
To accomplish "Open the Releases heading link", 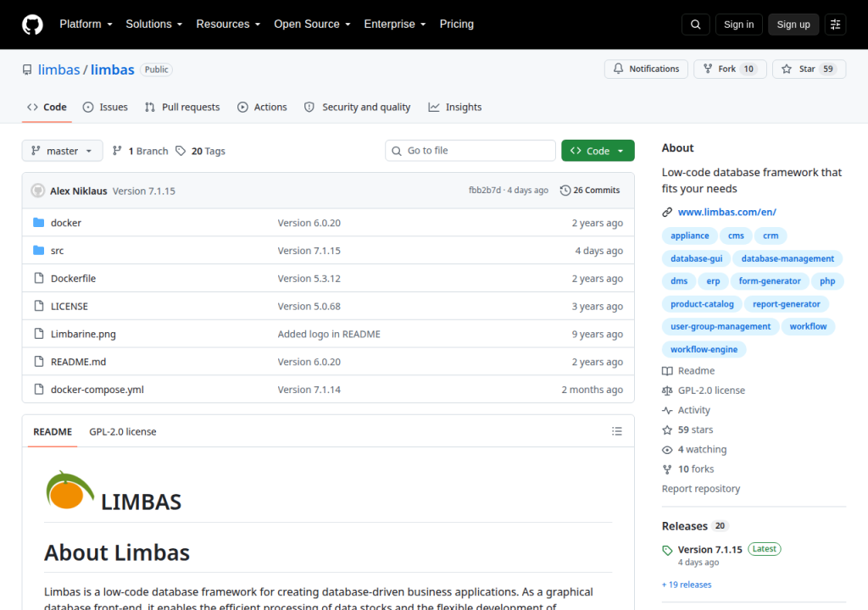I will 685,526.
